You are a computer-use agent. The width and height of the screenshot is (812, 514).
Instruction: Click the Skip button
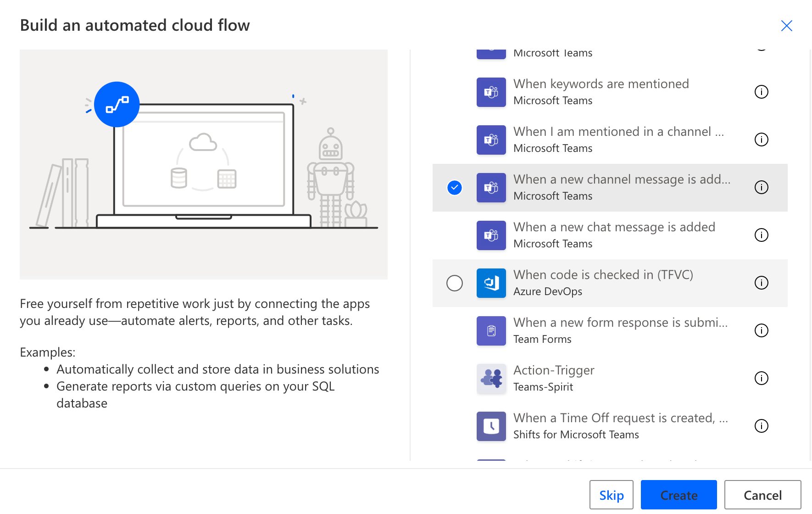point(611,495)
